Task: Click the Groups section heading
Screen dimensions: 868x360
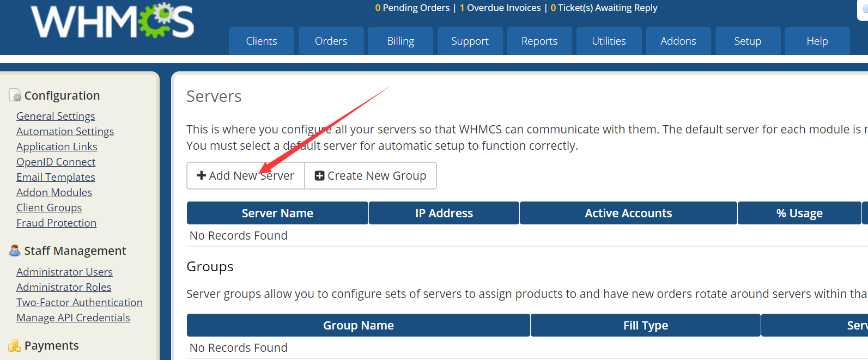Action: pos(210,267)
